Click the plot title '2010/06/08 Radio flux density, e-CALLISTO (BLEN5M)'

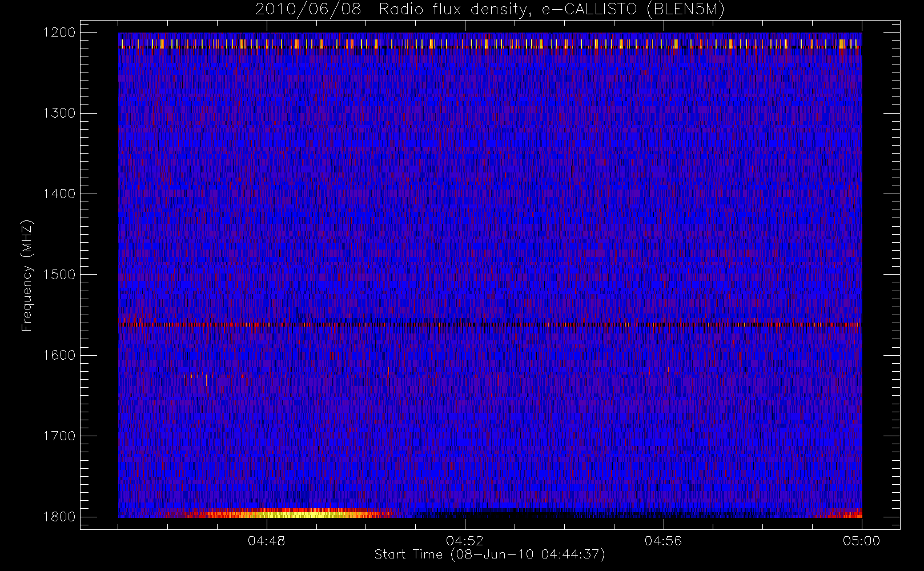[490, 9]
